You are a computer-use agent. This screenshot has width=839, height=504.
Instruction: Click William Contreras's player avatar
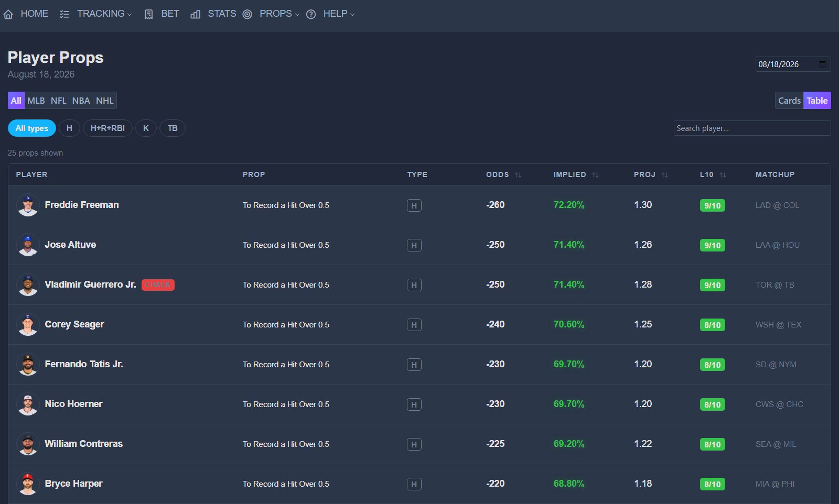(28, 444)
